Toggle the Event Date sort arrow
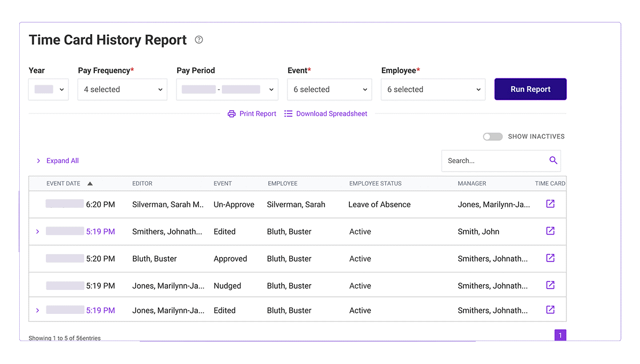This screenshot has height=364, width=640. click(x=90, y=183)
